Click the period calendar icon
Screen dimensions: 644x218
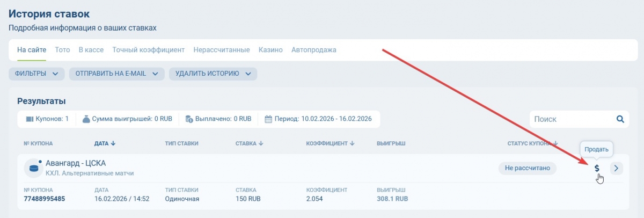[x=268, y=119]
